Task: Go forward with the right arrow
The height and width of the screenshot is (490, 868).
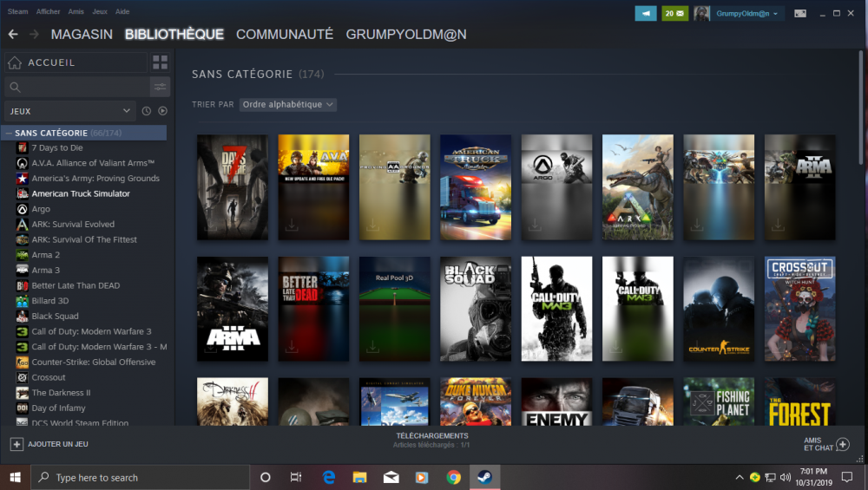Action: pos(35,35)
